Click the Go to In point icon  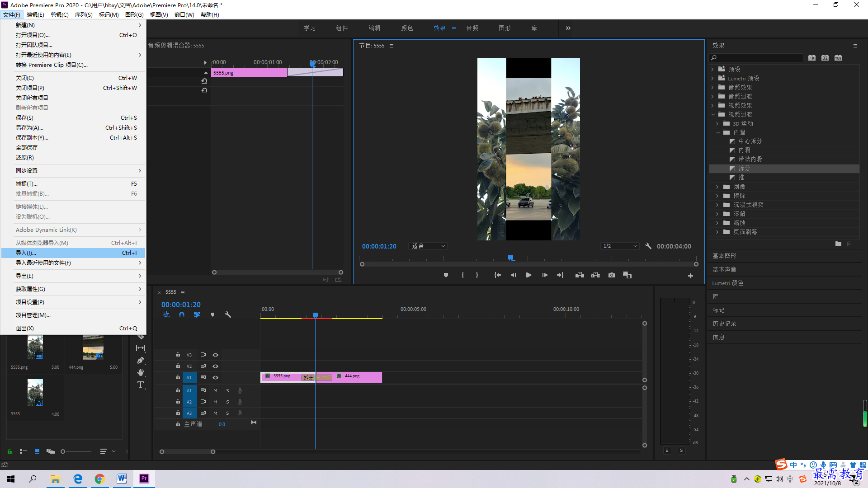pyautogui.click(x=497, y=275)
